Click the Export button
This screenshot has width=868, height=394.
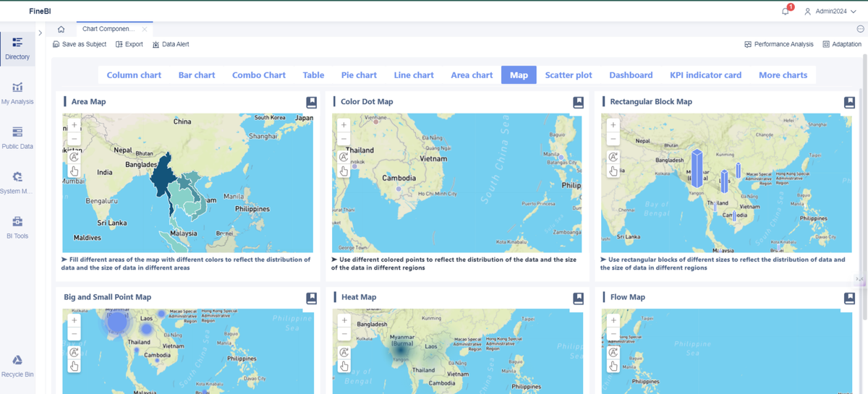pyautogui.click(x=129, y=44)
